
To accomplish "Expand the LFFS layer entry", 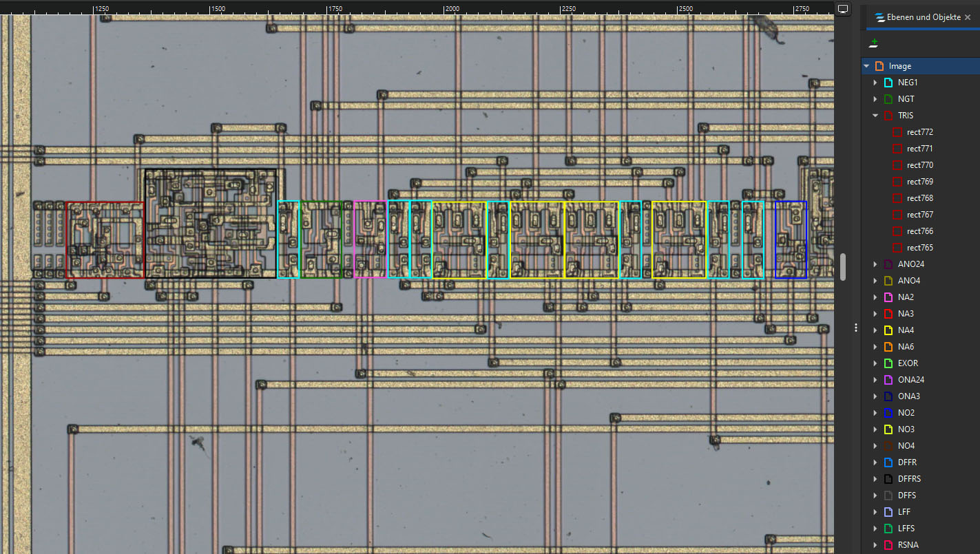I will pos(875,528).
